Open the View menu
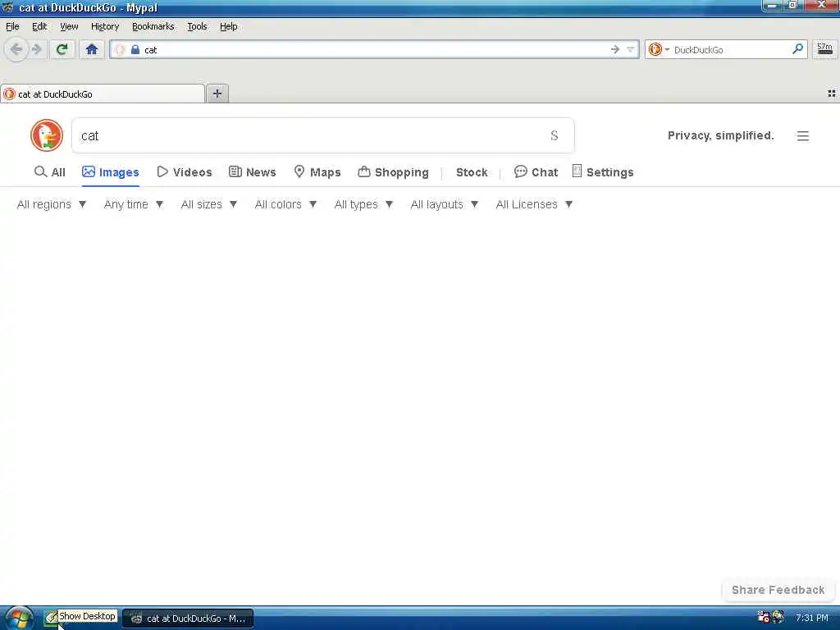Image resolution: width=840 pixels, height=630 pixels. pos(69,26)
